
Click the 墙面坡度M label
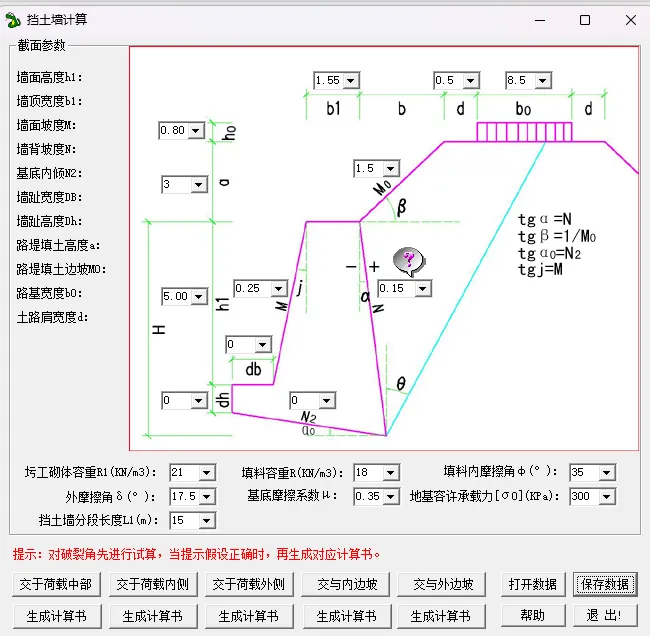click(x=46, y=125)
